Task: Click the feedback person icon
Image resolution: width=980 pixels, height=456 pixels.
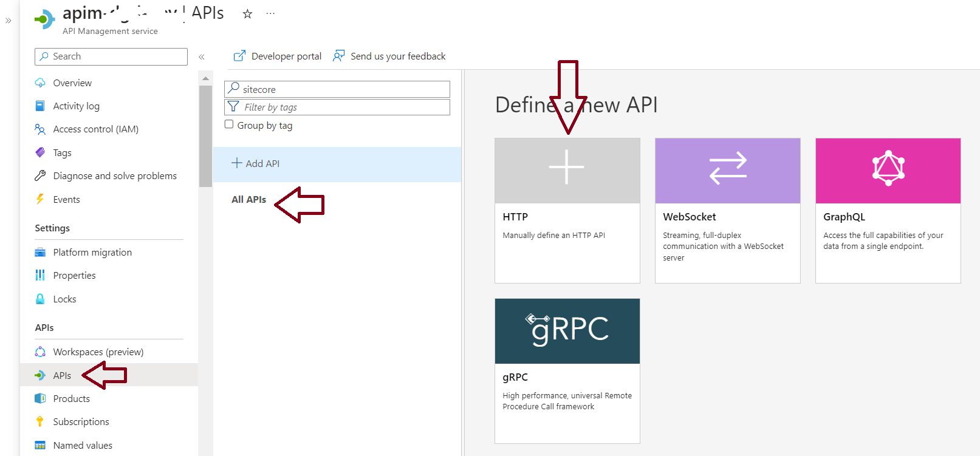Action: coord(338,56)
